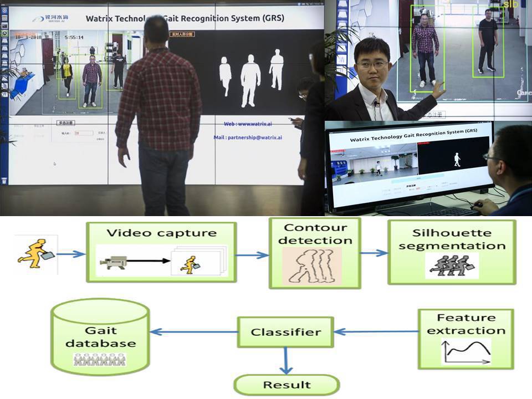Click the red-outlined input field on wall screen
Image resolution: width=532 pixels, height=399 pixels.
(x=84, y=134)
